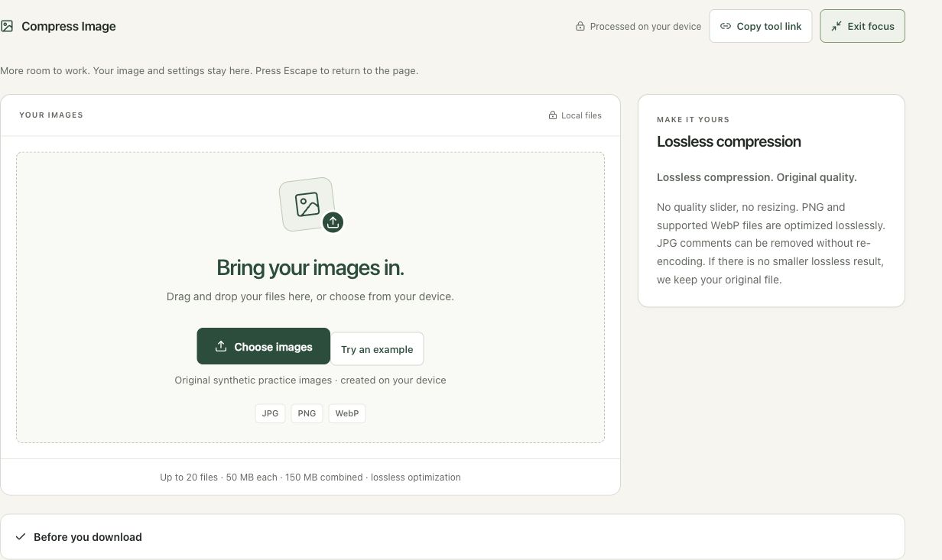Click the No quality slider description paragraph
This screenshot has height=560, width=942.
[x=771, y=243]
